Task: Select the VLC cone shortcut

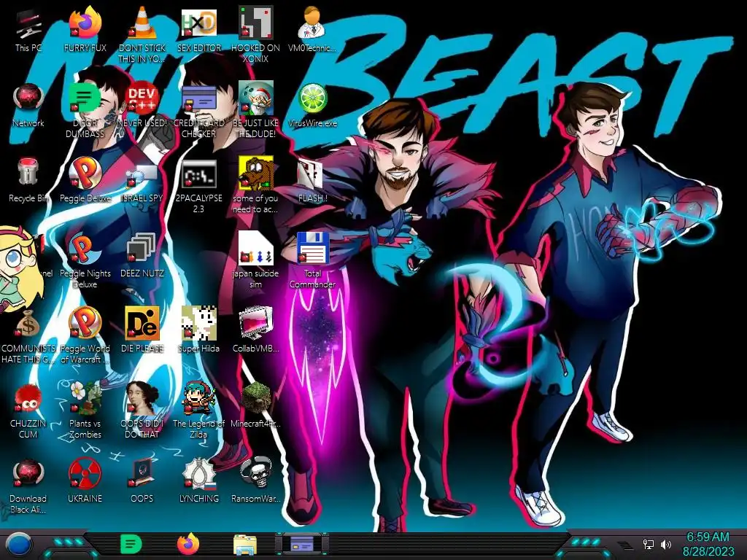Action: [x=142, y=23]
